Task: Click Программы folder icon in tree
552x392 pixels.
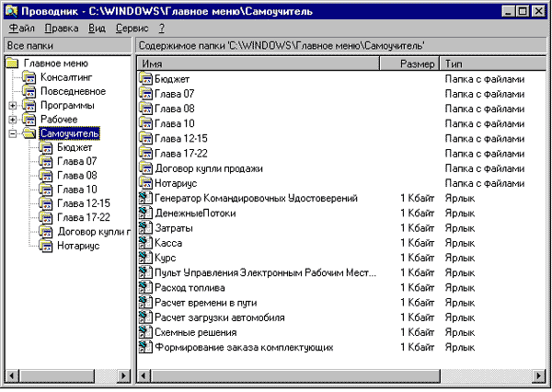Action: point(29,105)
